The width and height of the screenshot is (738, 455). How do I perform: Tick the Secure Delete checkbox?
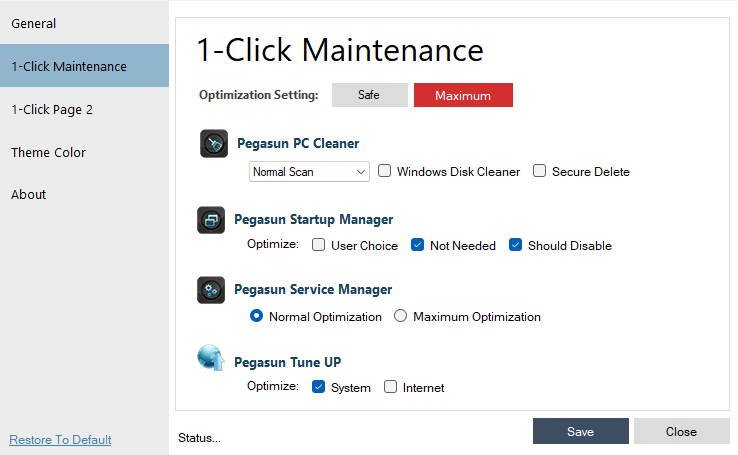(x=540, y=172)
